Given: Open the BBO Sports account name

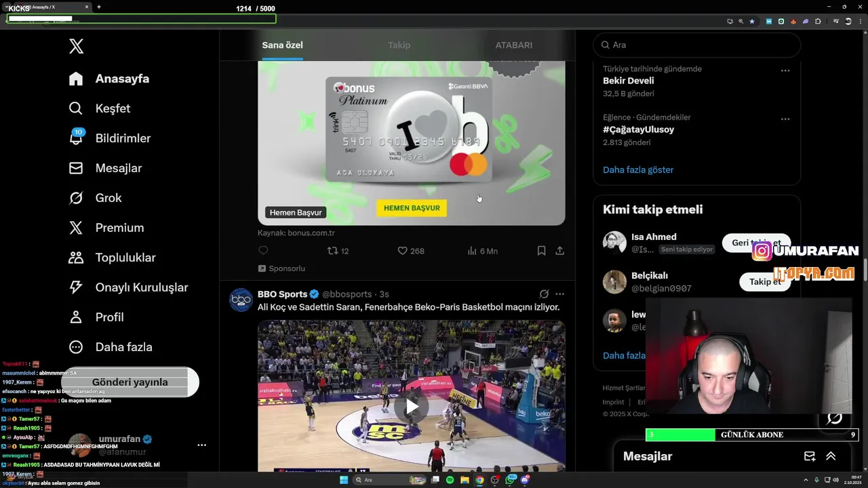Looking at the screenshot, I should (282, 294).
